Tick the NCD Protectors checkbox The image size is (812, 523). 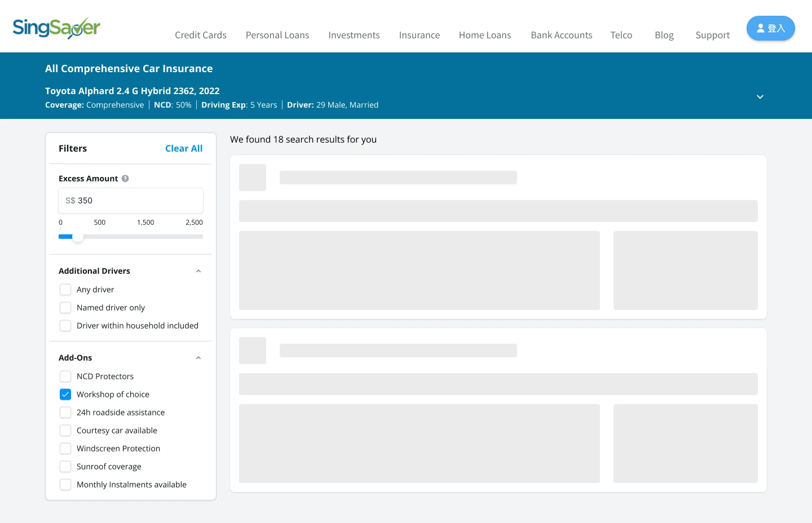[65, 376]
